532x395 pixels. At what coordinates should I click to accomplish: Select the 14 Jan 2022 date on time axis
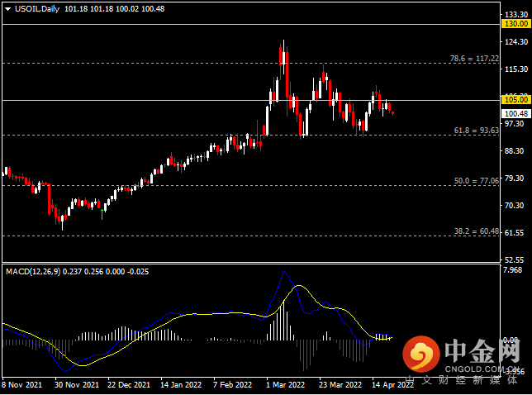coord(180,384)
